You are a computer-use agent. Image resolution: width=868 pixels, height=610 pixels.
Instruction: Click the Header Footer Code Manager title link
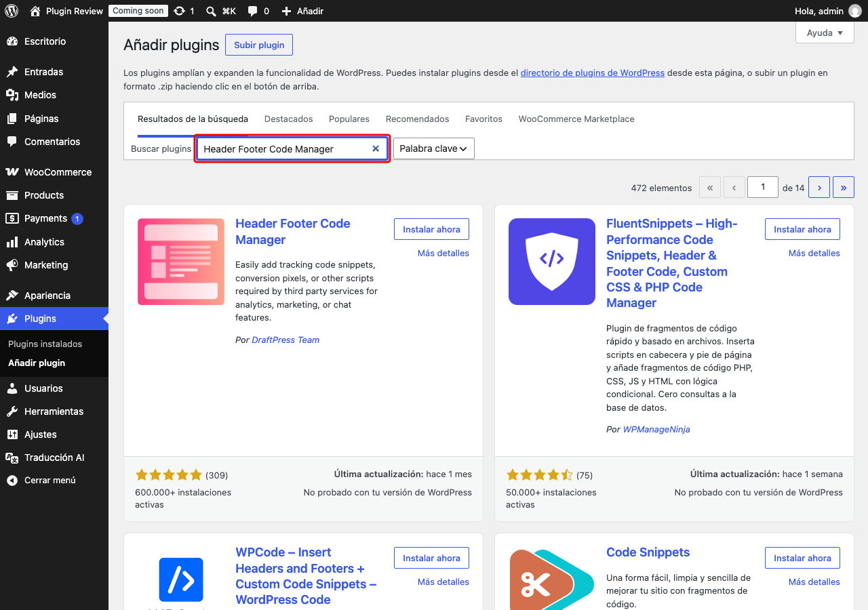293,232
